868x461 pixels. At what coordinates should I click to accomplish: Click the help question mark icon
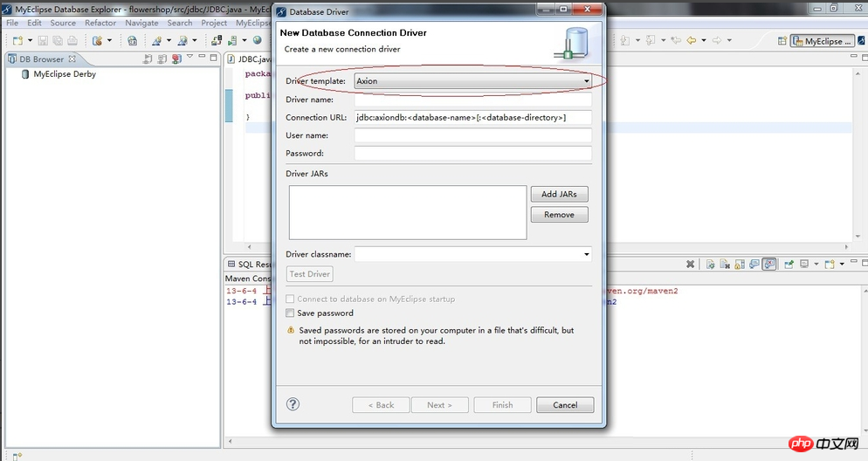click(293, 404)
